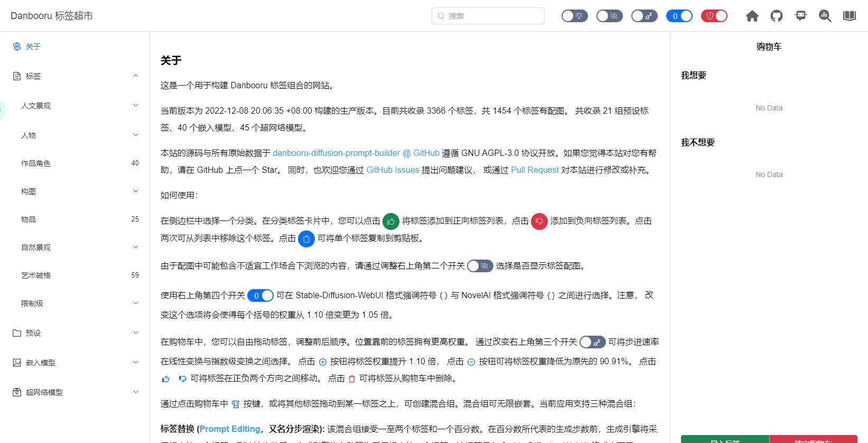Expand the 嵌入模型 sidebar section
Screen dimensions: 868x443
pyautogui.click(x=75, y=363)
